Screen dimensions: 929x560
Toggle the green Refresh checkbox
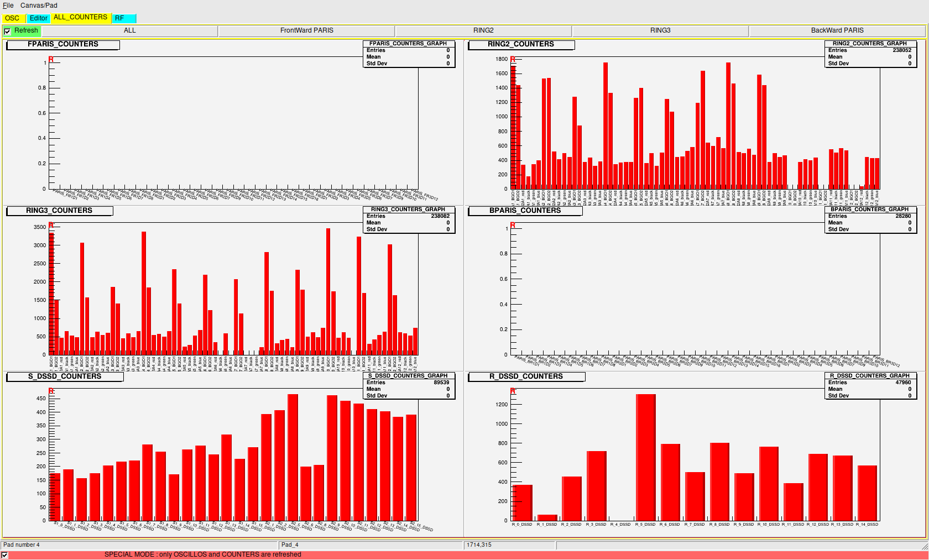tap(7, 31)
